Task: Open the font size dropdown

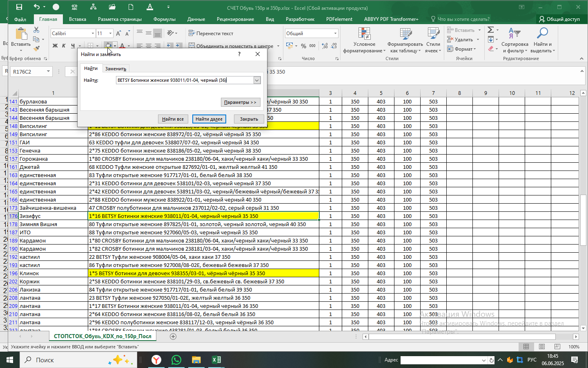Action: tap(110, 33)
